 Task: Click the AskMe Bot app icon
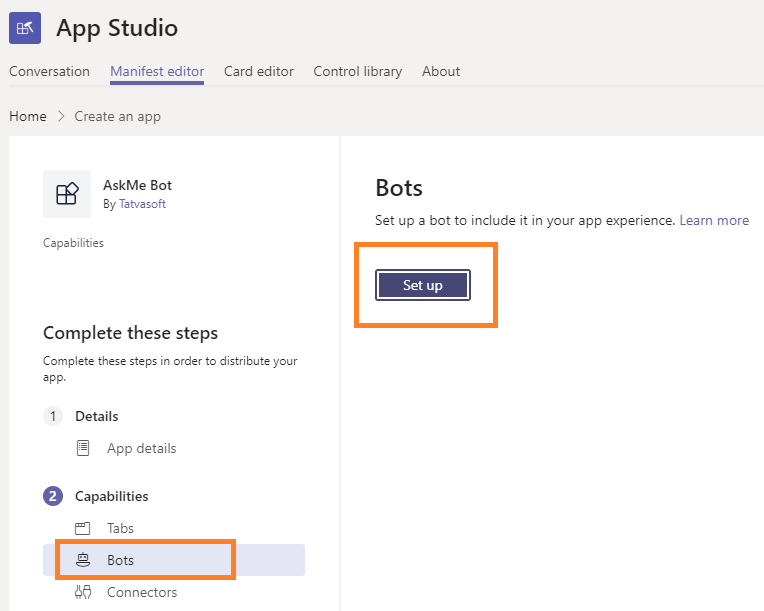67,194
